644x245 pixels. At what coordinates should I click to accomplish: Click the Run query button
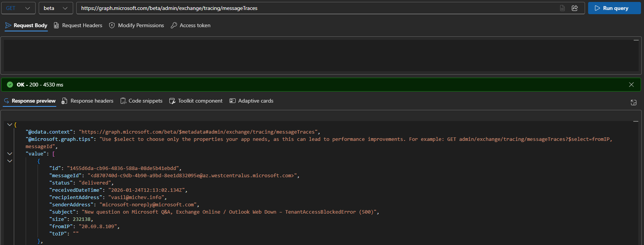(614, 8)
